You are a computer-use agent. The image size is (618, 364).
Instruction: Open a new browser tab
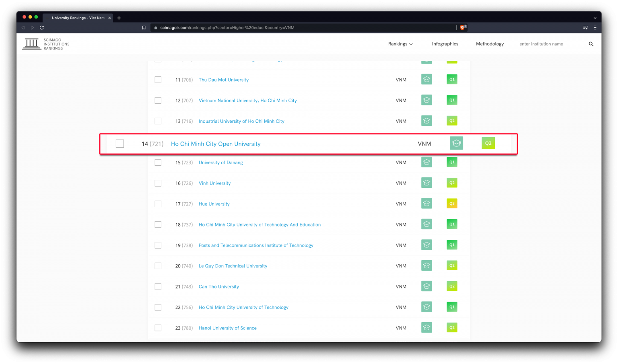119,18
